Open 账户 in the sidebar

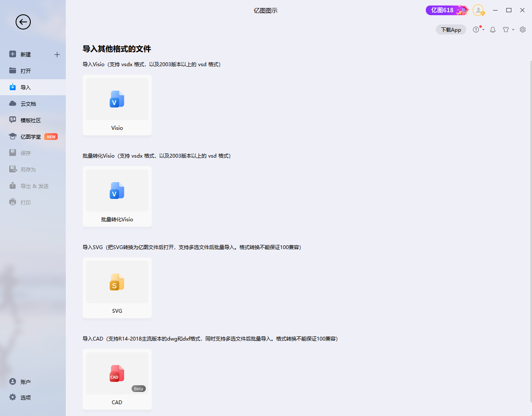(x=25, y=382)
